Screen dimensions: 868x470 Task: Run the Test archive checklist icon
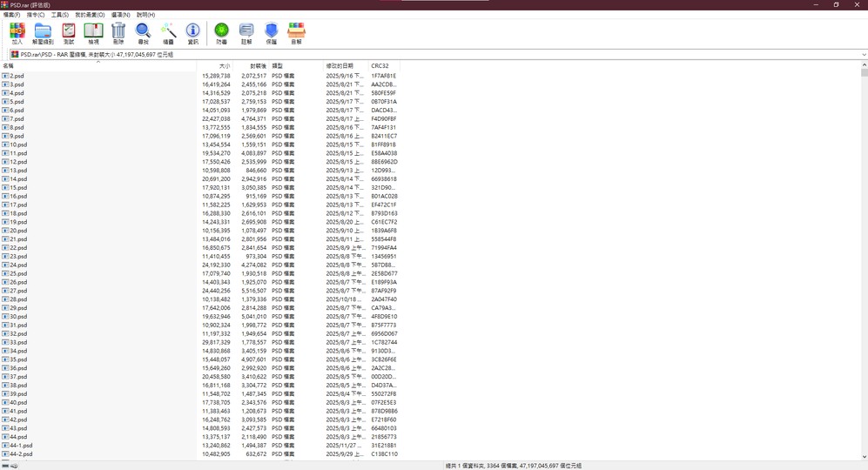(x=69, y=30)
